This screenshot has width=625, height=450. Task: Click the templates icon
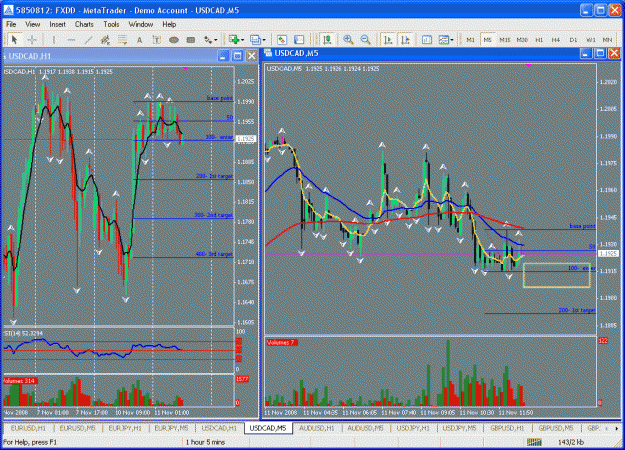point(443,40)
